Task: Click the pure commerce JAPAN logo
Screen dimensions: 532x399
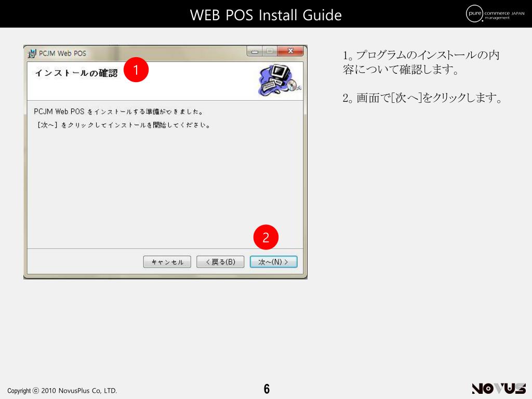Action: pos(495,14)
